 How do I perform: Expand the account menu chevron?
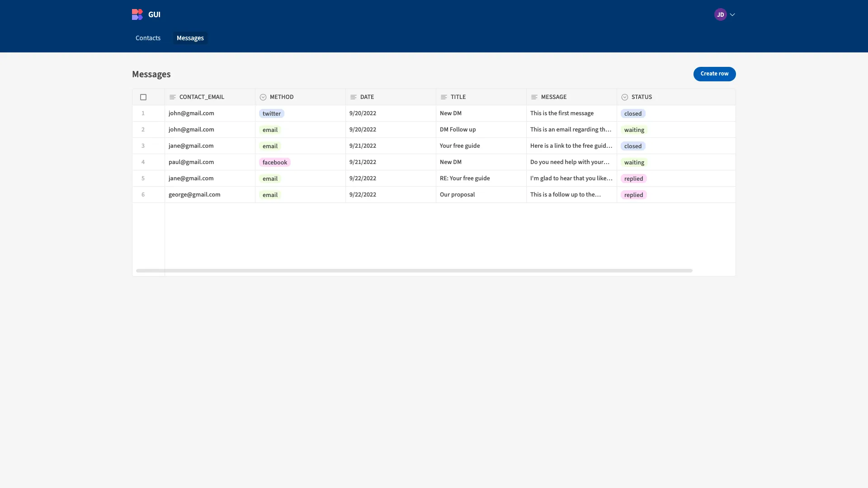click(732, 14)
